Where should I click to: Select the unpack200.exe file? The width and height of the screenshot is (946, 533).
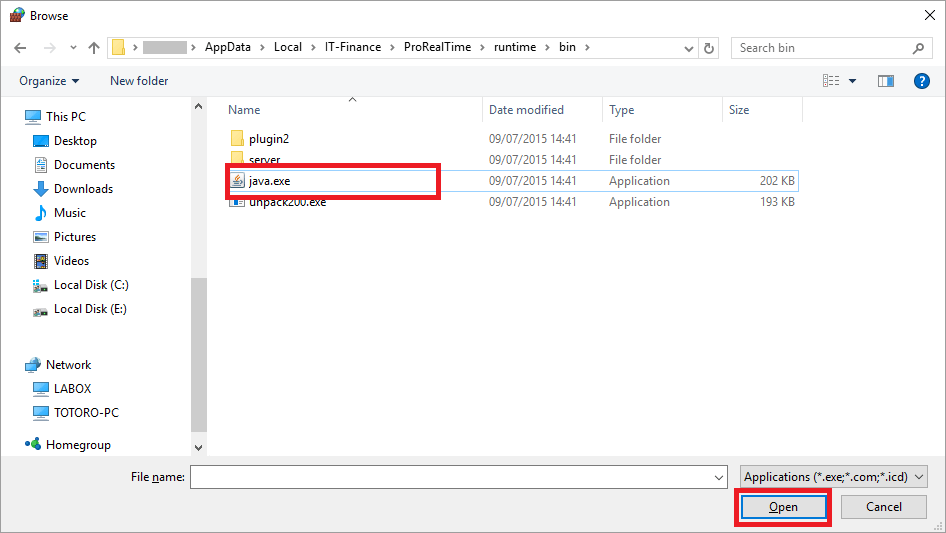(287, 202)
